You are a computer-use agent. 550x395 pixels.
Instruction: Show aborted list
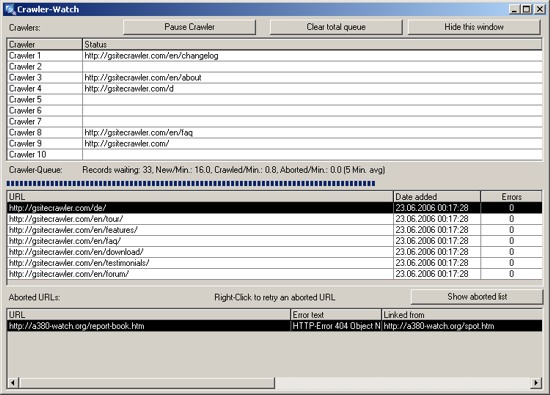point(477,297)
